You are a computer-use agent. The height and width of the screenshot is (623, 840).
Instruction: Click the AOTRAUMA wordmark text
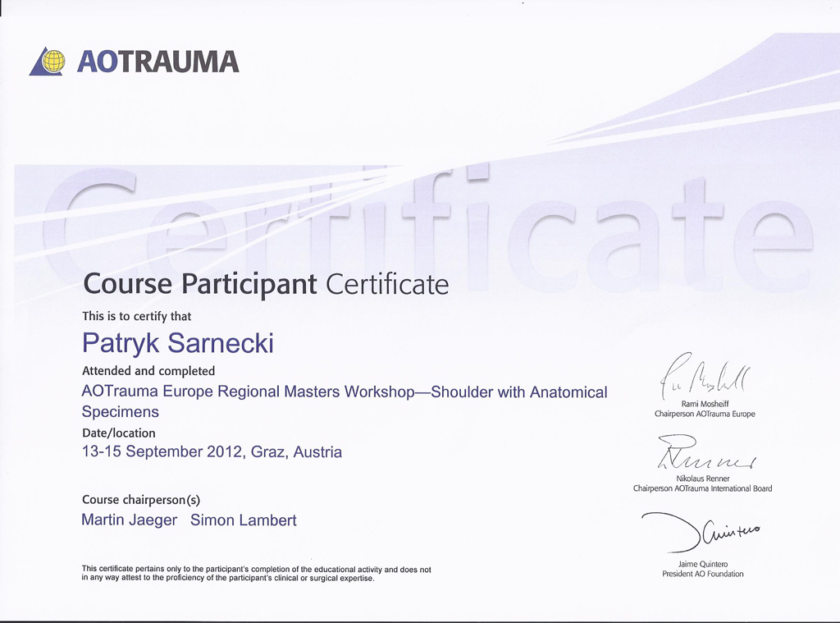click(x=158, y=62)
